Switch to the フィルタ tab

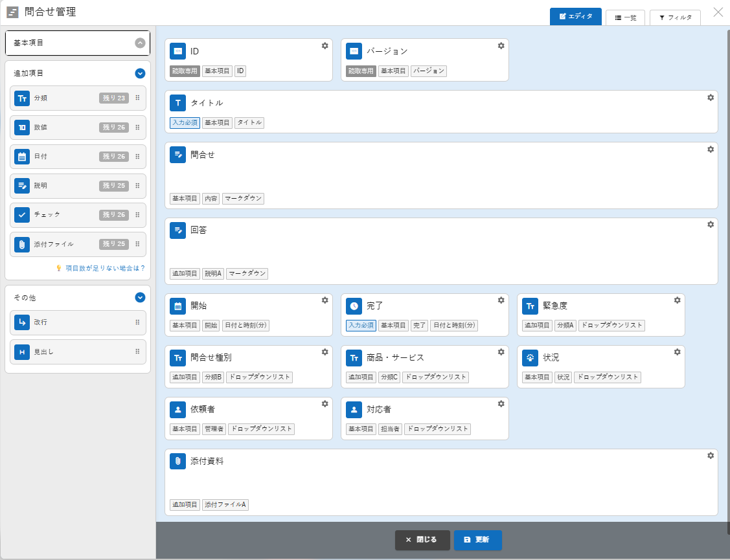click(675, 17)
